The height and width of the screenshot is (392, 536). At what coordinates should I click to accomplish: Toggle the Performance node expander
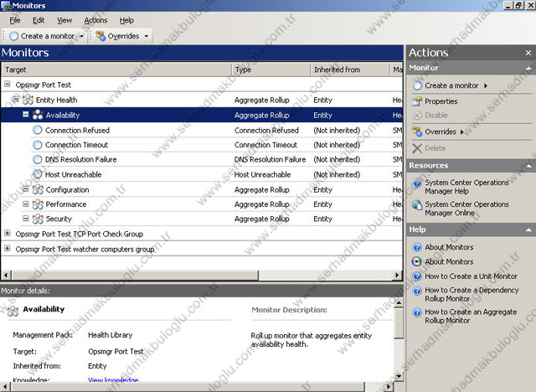[x=26, y=204]
